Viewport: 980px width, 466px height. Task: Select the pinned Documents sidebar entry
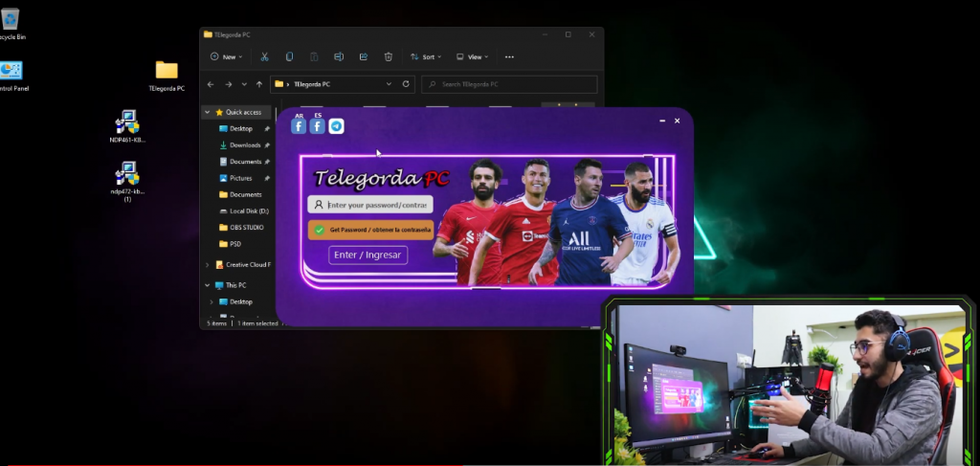245,161
